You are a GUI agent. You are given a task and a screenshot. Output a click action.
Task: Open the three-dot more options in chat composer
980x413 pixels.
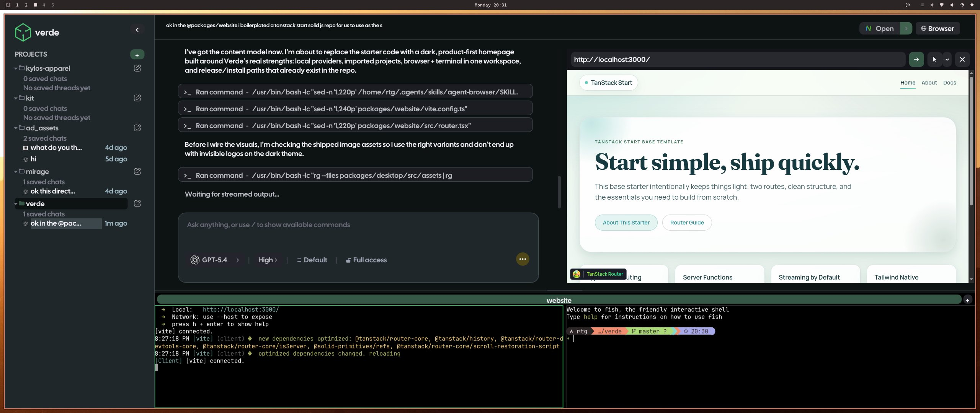(x=523, y=259)
